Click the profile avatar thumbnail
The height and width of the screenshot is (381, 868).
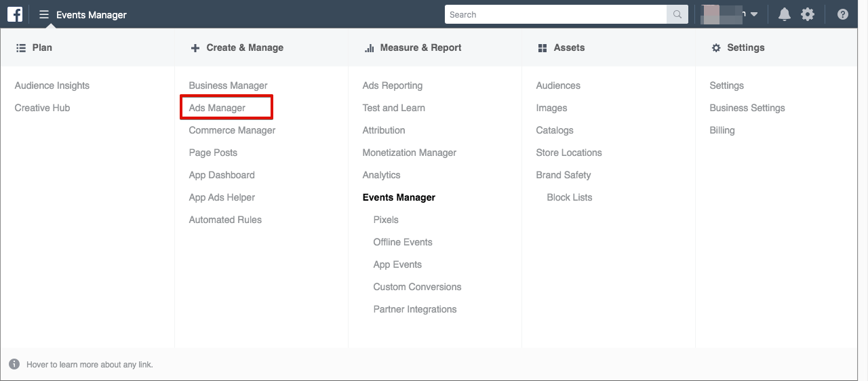coord(711,14)
